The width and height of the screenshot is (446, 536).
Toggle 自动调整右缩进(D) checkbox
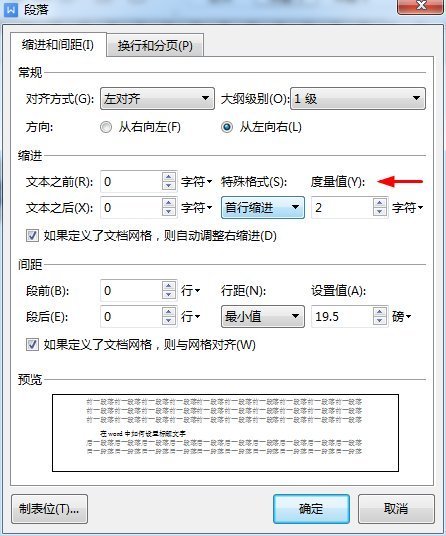point(32,236)
